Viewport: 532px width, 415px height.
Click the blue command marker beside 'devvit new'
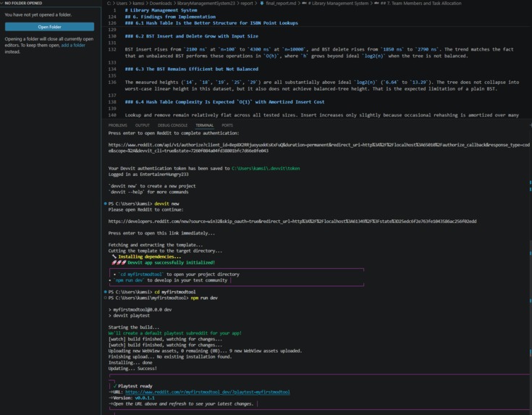105,204
